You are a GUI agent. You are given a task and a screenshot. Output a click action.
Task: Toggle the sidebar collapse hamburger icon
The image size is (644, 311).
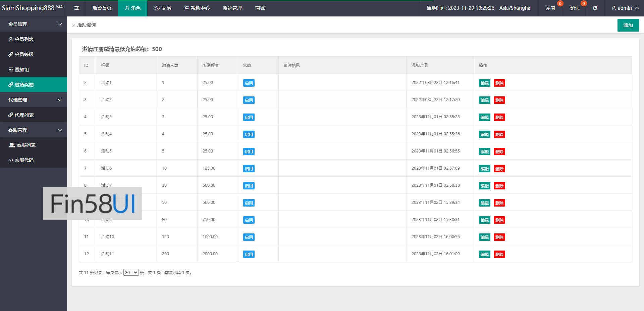pyautogui.click(x=76, y=8)
